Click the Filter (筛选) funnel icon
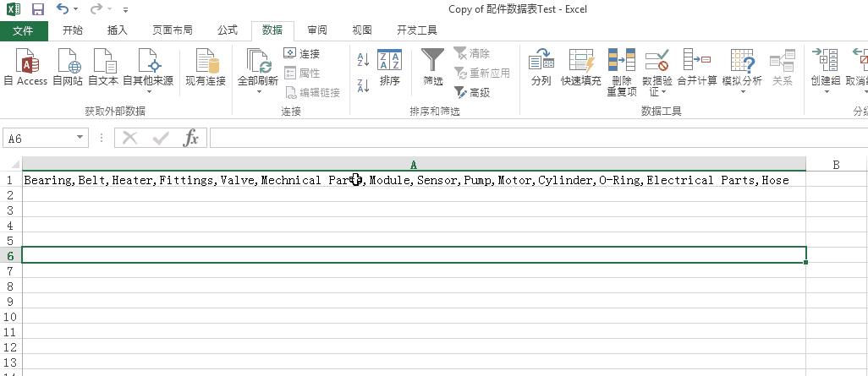 point(432,67)
